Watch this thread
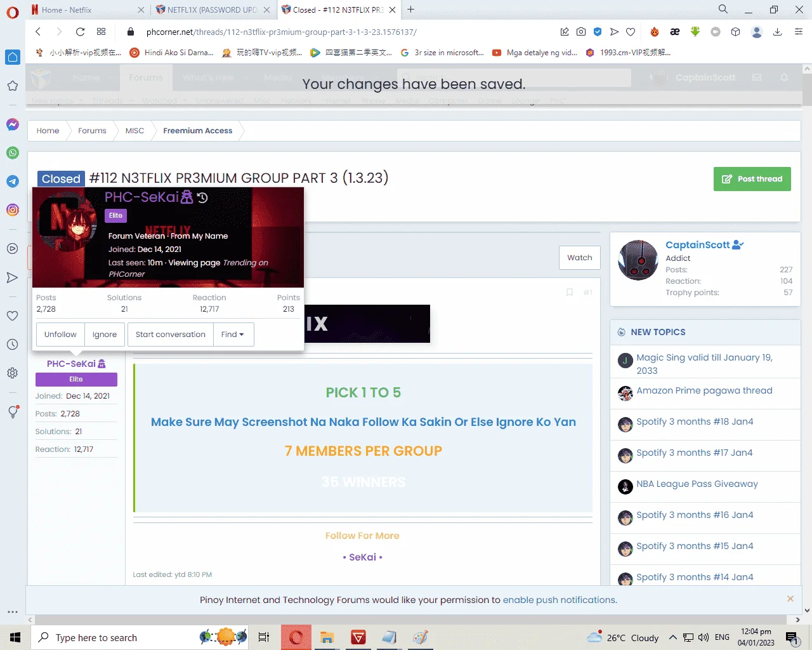The width and height of the screenshot is (812, 650). (579, 258)
